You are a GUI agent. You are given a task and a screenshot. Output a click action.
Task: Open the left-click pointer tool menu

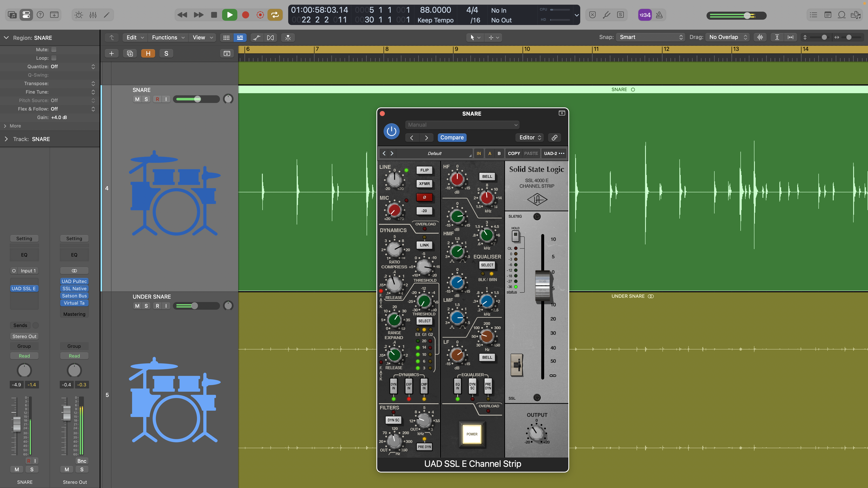pos(475,38)
